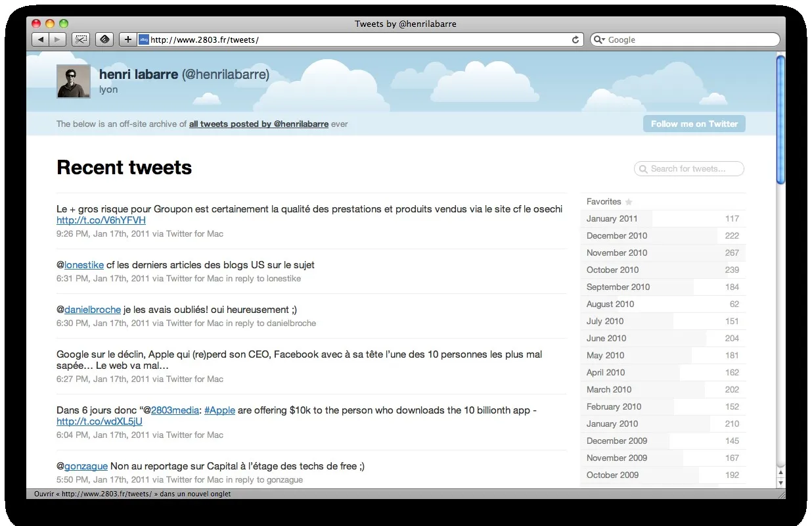The height and width of the screenshot is (526, 812).
Task: Click the yellow minimize window button
Action: [x=51, y=24]
